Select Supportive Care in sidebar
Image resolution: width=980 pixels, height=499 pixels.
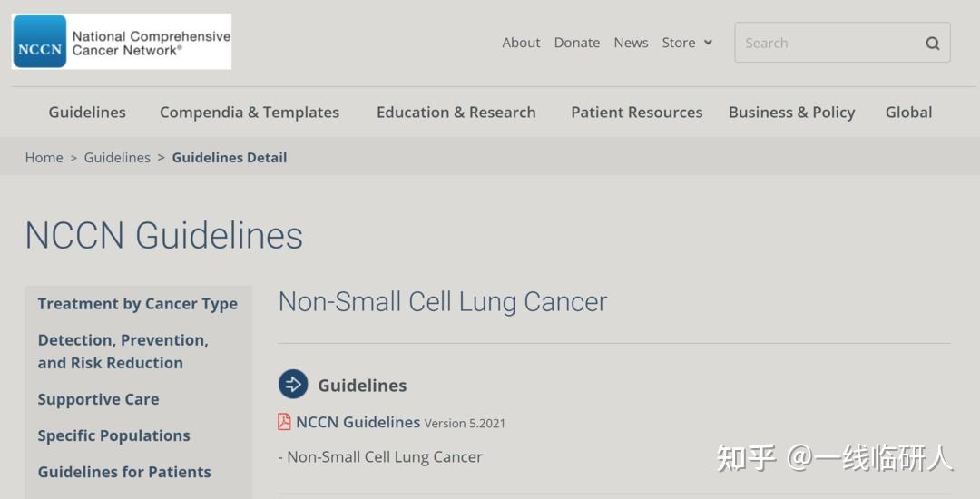click(99, 399)
